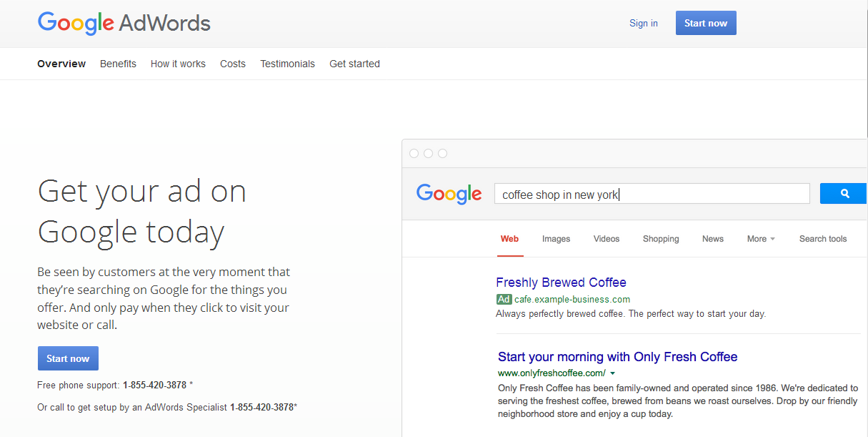
Task: Click Start now below the headline text
Action: 68,358
